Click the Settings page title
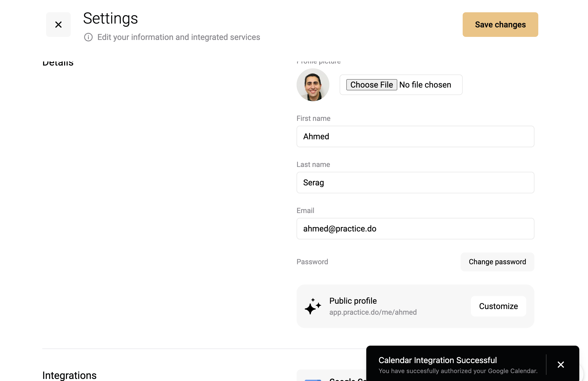 tap(110, 18)
